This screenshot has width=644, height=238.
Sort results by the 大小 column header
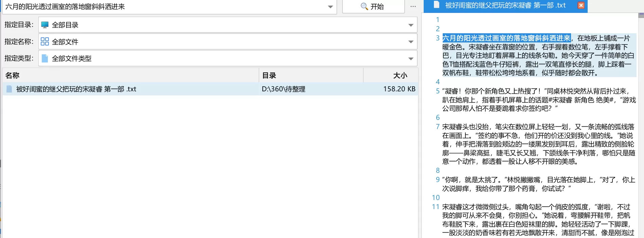(x=391, y=75)
